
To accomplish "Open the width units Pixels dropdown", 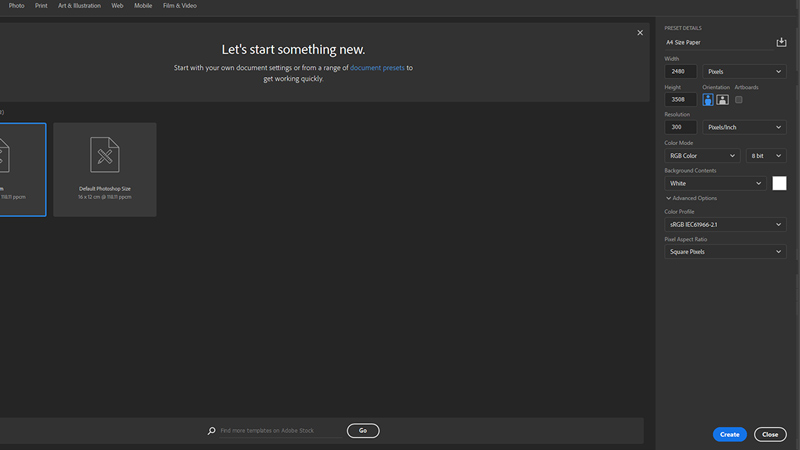I will (744, 71).
